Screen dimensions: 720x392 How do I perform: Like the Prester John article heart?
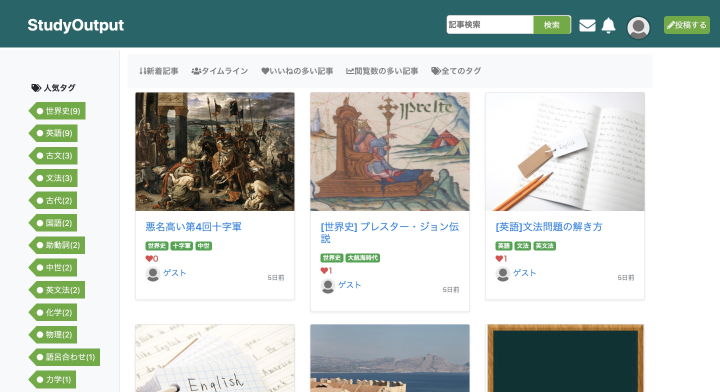pos(324,271)
